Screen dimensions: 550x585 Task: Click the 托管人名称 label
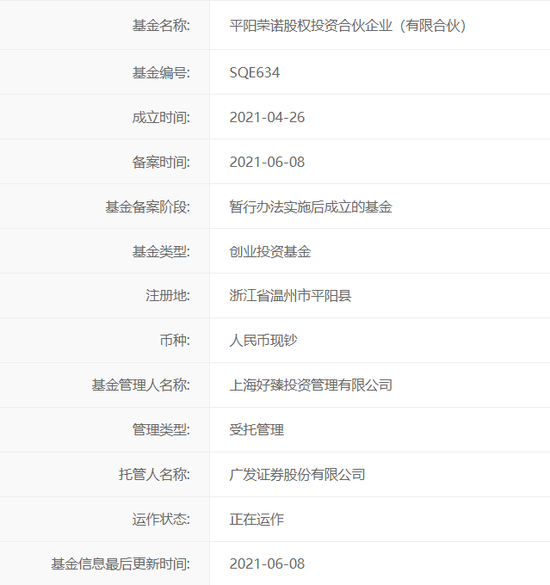[x=154, y=475]
